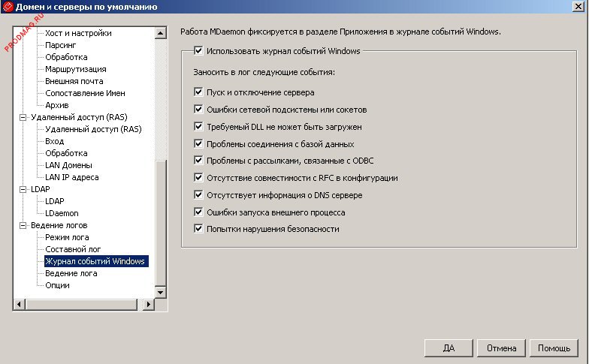Toggle 'Ошибки сетевой подсистемы или сокетов' checkbox
The width and height of the screenshot is (589, 364).
pyautogui.click(x=198, y=110)
